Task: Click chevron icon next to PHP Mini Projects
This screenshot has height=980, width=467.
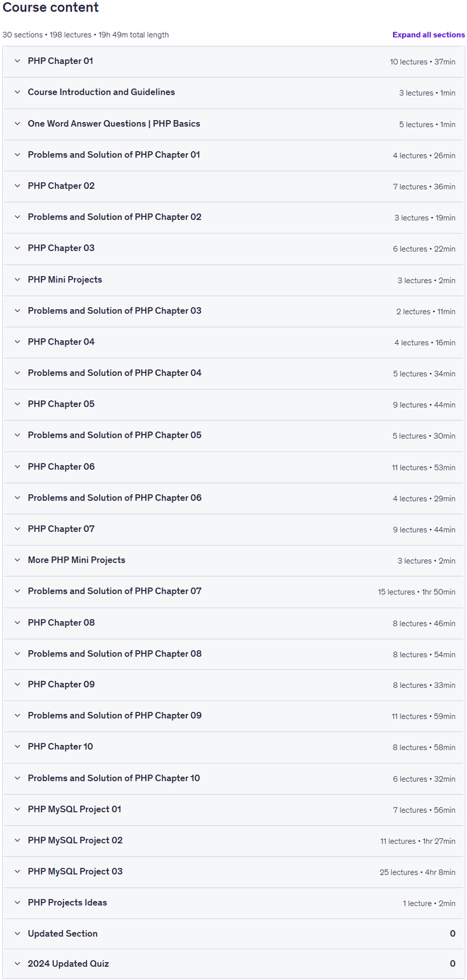Action: (x=18, y=280)
